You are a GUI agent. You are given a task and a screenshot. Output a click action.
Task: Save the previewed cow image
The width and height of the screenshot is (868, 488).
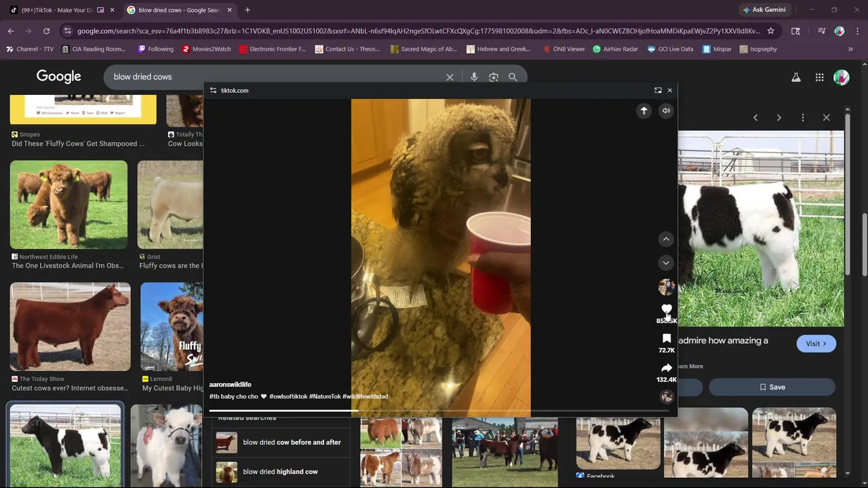(x=772, y=387)
